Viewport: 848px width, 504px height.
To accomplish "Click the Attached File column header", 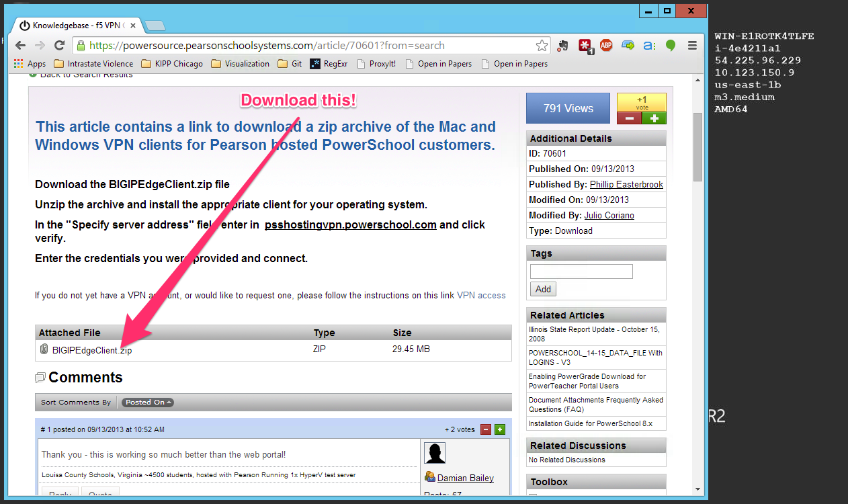I will (x=70, y=333).
